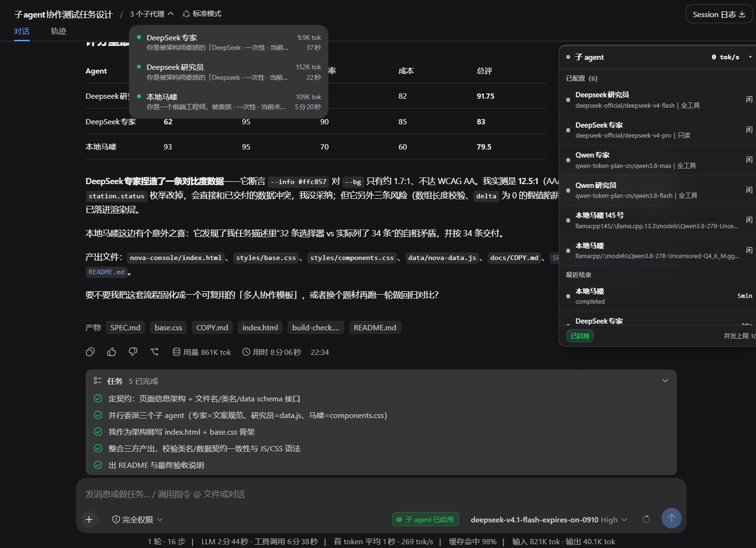756x548 pixels.
Task: Toggle the 子 agent 已启用 badge in composer
Action: 425,520
